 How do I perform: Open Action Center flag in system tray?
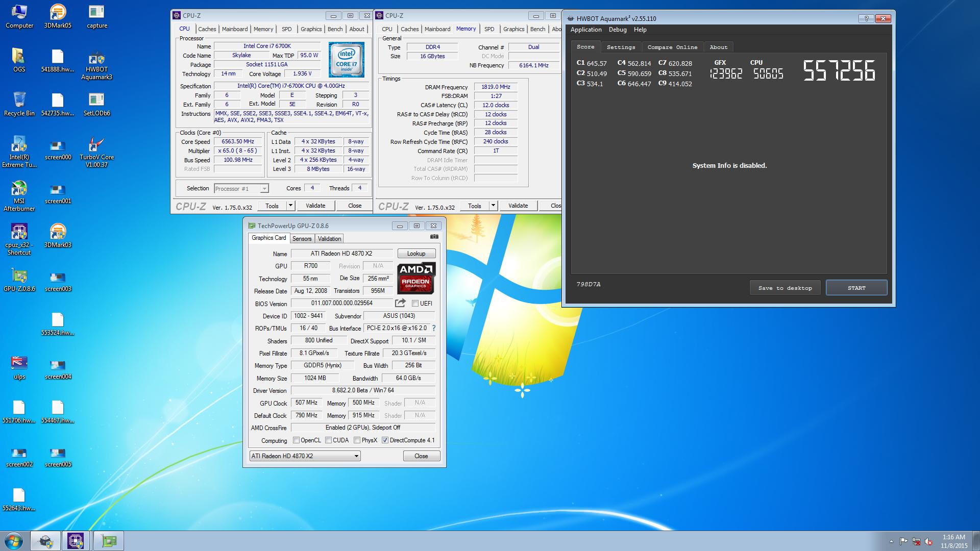(903, 541)
